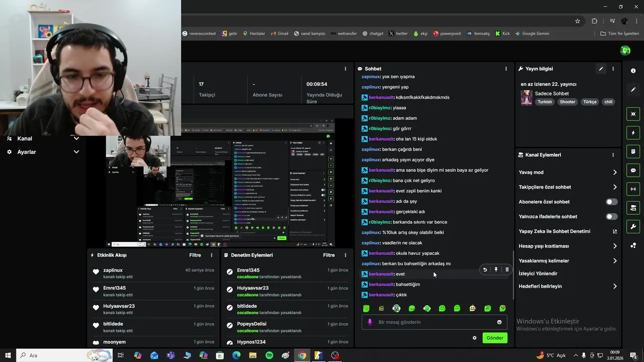Click the lightning bolt sidebar button
This screenshot has height=362, width=644.
[x=633, y=133]
